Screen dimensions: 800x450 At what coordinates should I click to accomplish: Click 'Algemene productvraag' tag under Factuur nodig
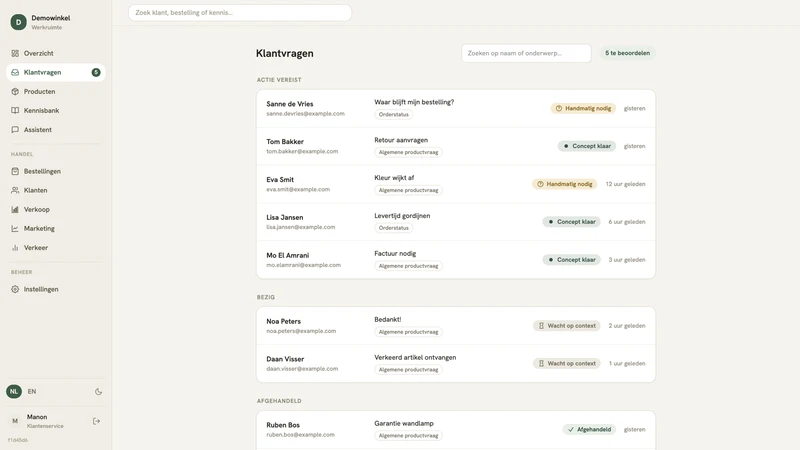[408, 266]
